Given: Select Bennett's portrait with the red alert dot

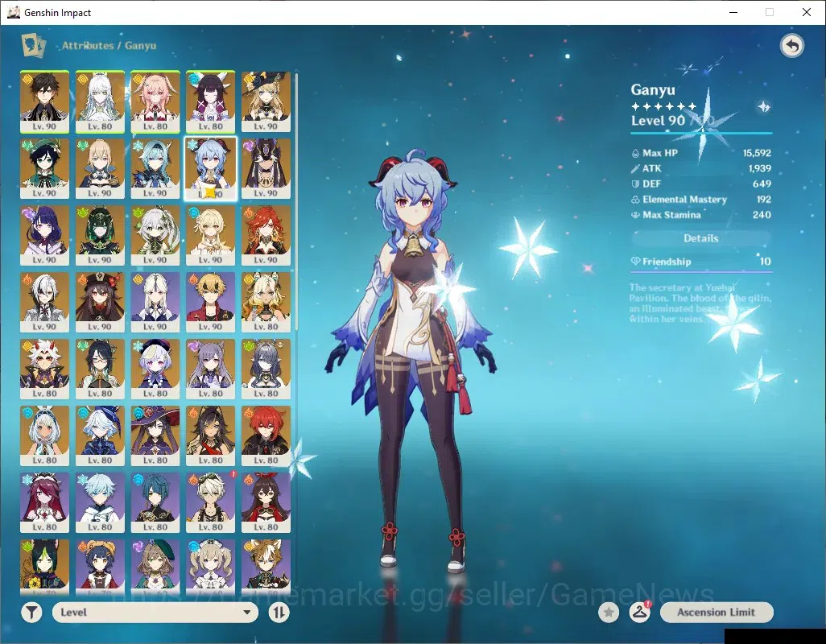Looking at the screenshot, I should [211, 503].
